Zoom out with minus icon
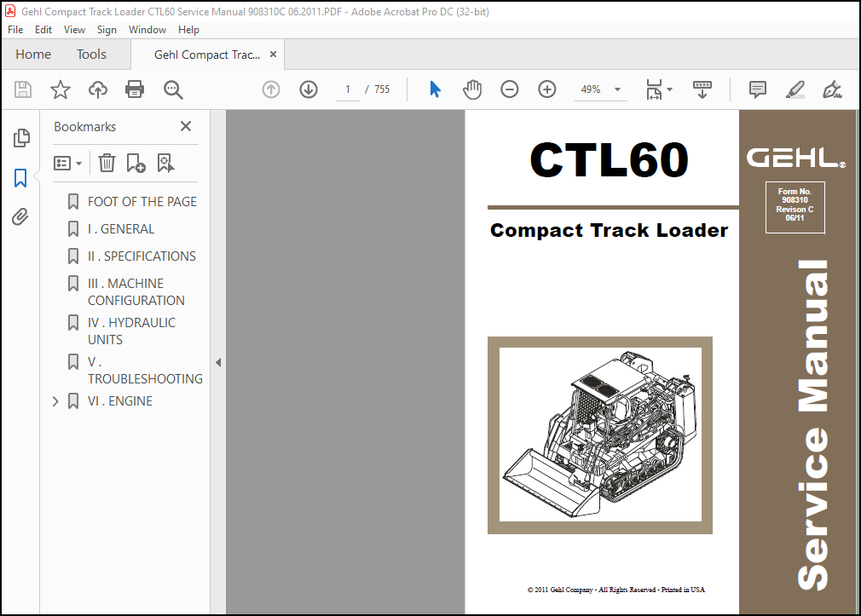The width and height of the screenshot is (861, 616). coord(510,89)
